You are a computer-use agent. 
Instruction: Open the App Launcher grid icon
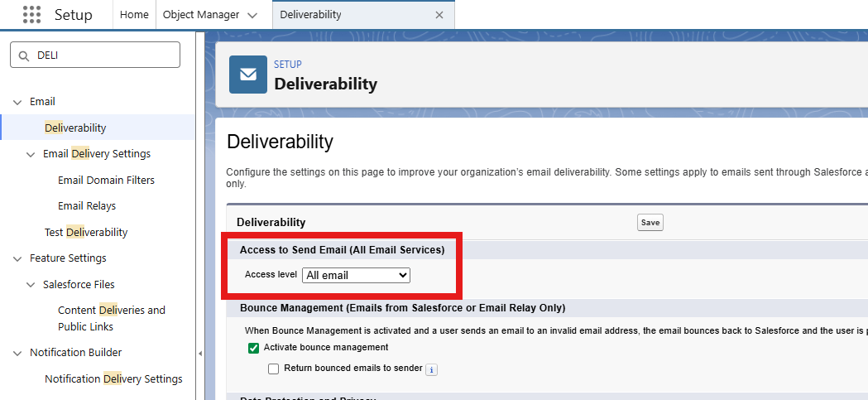(x=32, y=14)
